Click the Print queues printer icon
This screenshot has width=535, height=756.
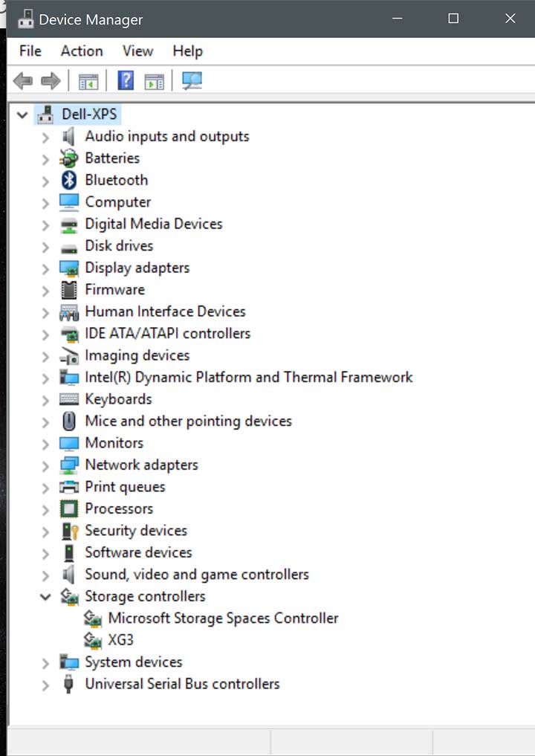(69, 487)
